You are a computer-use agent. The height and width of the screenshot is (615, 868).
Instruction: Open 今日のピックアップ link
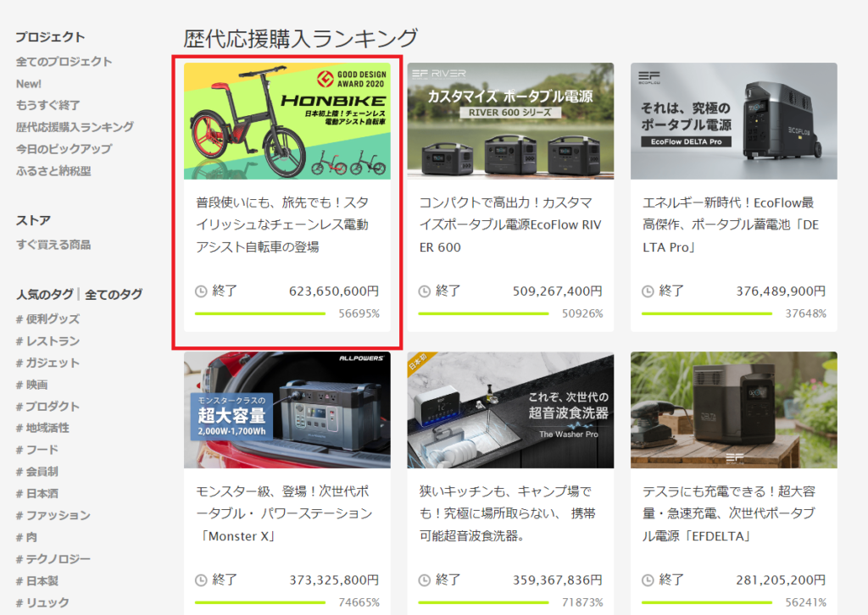point(64,149)
